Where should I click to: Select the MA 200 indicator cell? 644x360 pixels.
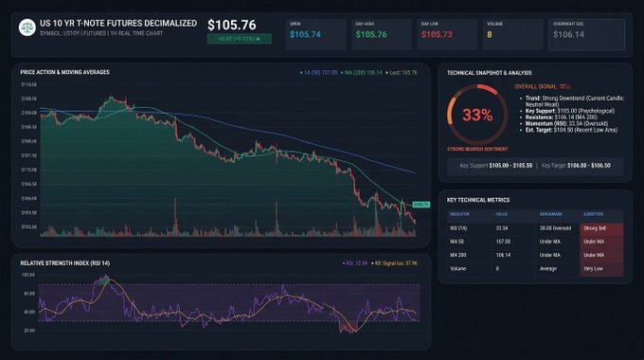[458, 255]
